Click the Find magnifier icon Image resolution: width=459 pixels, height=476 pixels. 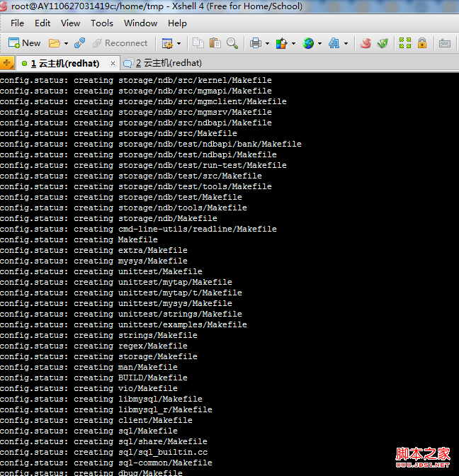click(x=232, y=42)
